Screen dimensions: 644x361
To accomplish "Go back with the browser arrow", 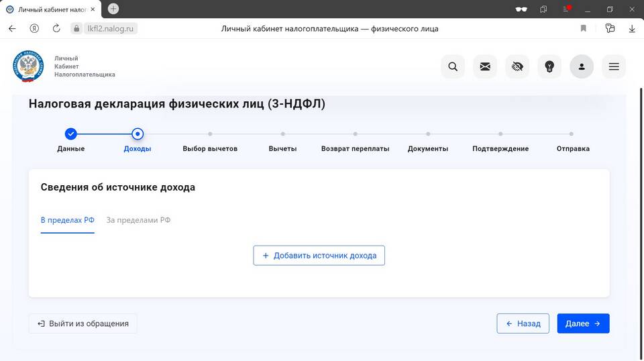I will pos(12,29).
